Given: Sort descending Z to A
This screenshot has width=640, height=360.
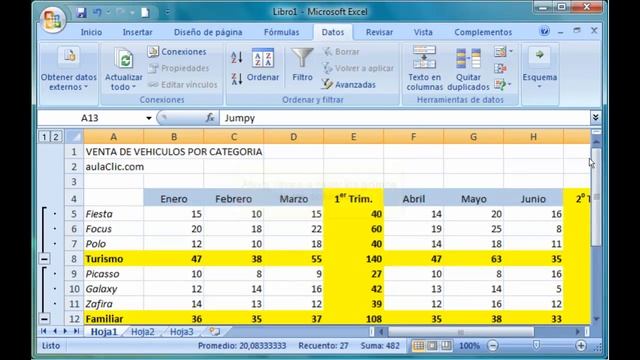Looking at the screenshot, I should (x=237, y=79).
